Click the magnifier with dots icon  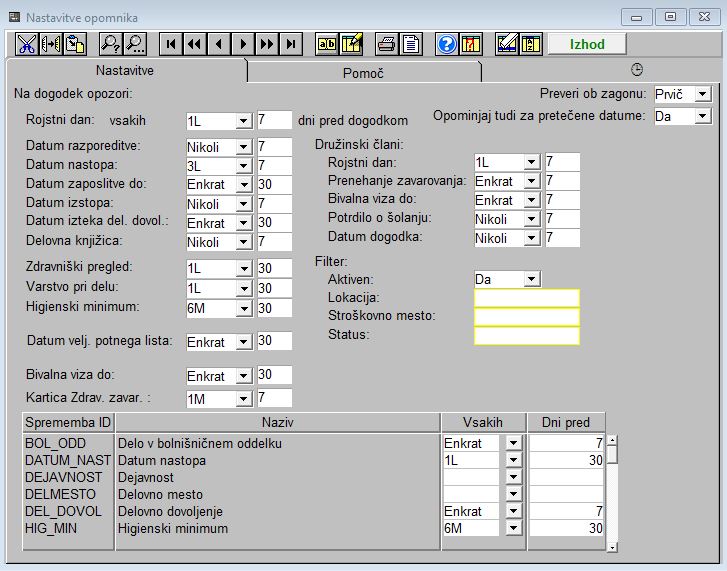[x=135, y=44]
